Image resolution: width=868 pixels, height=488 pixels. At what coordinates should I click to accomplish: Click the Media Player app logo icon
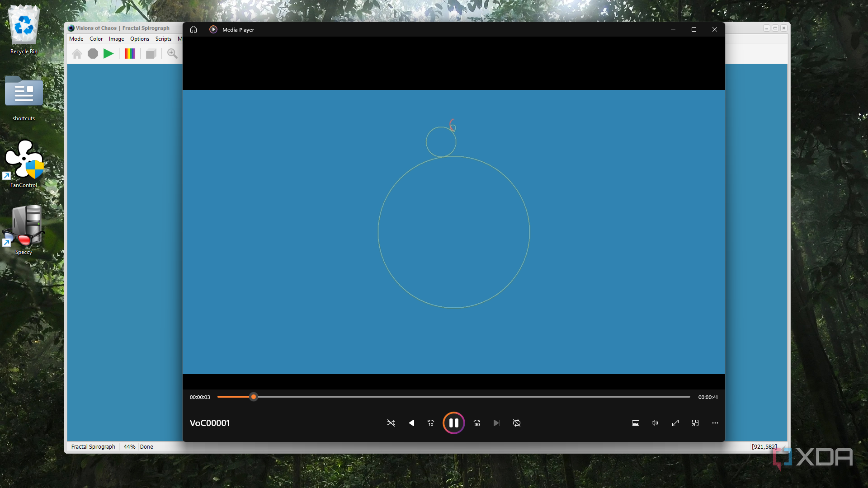point(213,29)
